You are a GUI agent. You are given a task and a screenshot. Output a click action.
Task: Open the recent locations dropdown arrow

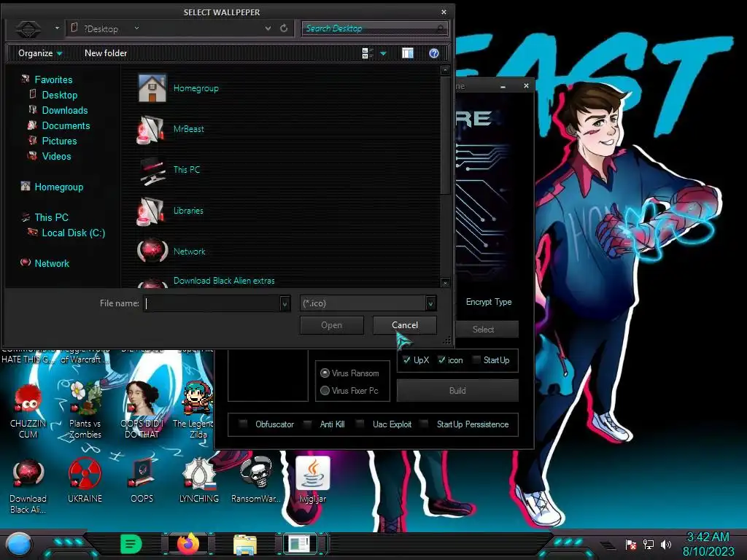57,28
